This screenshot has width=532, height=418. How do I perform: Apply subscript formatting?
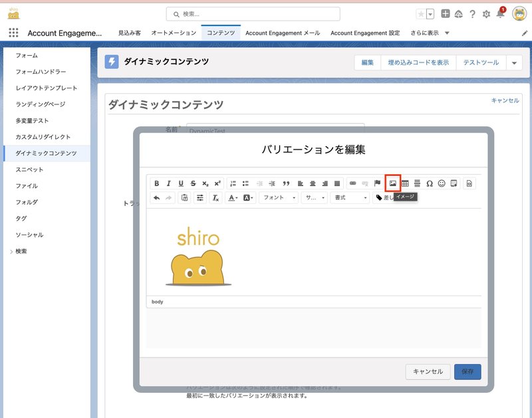tap(205, 183)
